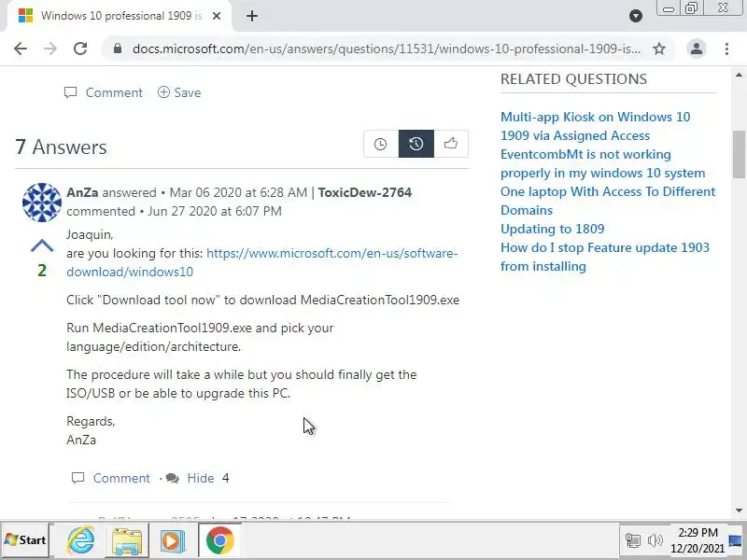Click the volume speaker tray icon
Viewport: 747px width, 560px height.
655,540
